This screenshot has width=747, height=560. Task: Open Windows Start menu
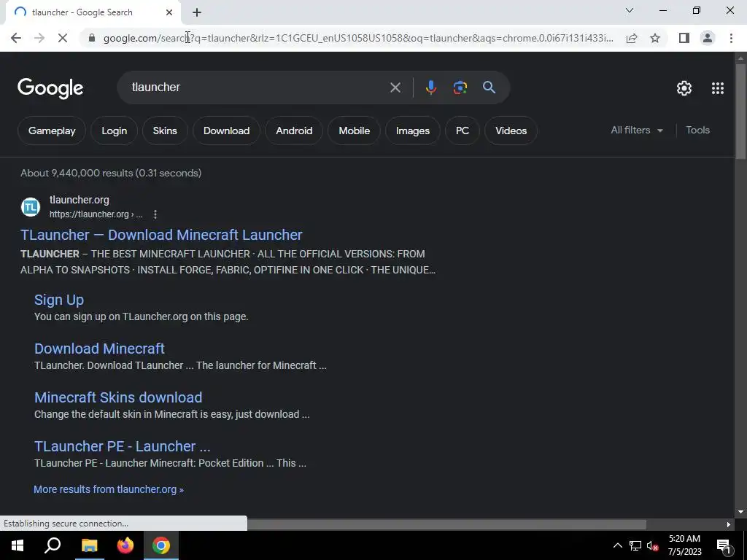(18, 545)
